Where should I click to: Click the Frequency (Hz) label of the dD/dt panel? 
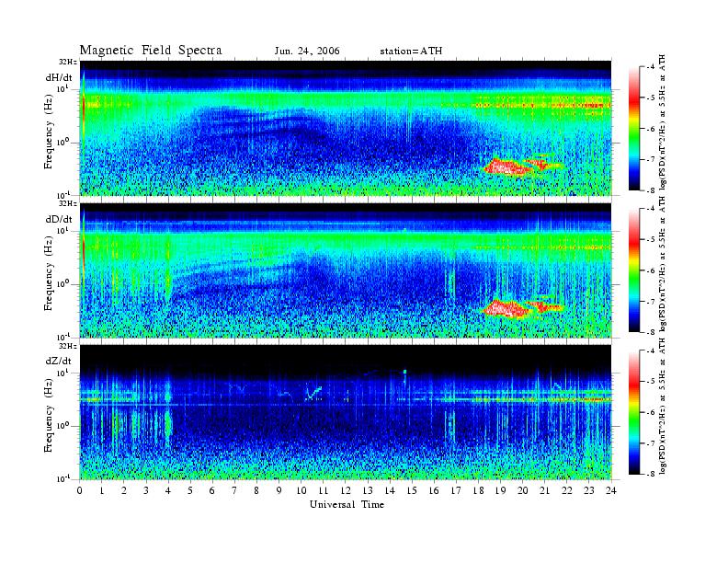[x=49, y=273]
